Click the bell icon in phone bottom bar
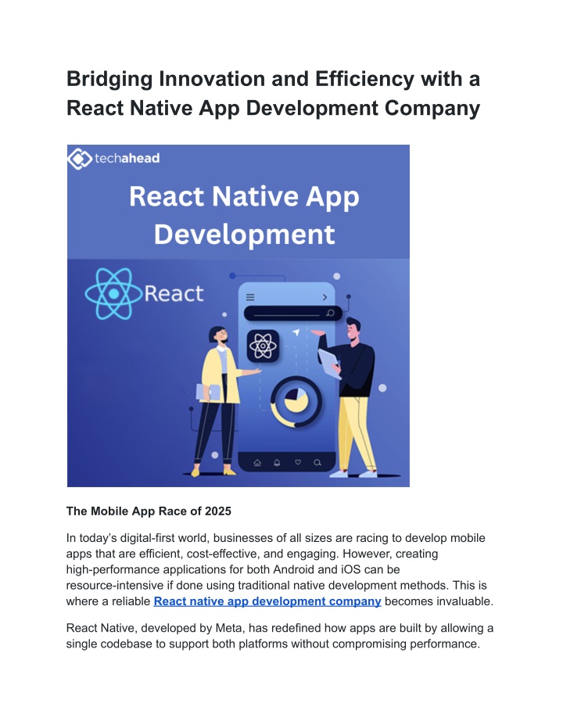This screenshot has width=563, height=728. [x=277, y=462]
